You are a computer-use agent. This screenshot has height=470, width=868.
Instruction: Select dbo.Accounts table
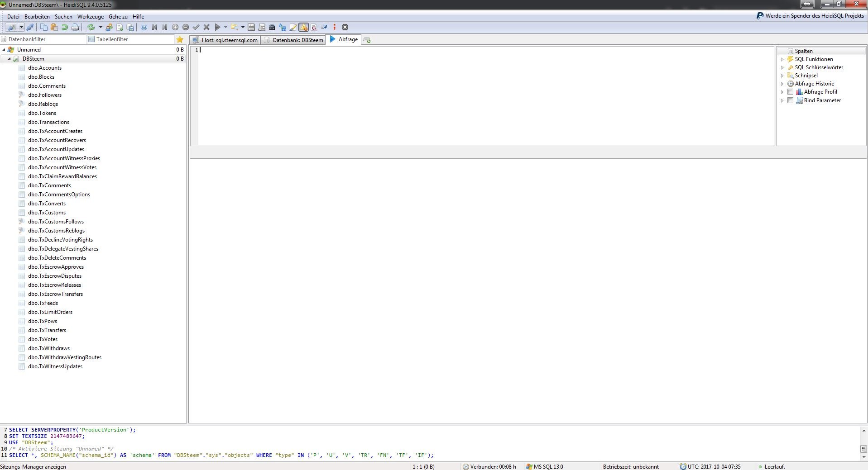(x=45, y=68)
